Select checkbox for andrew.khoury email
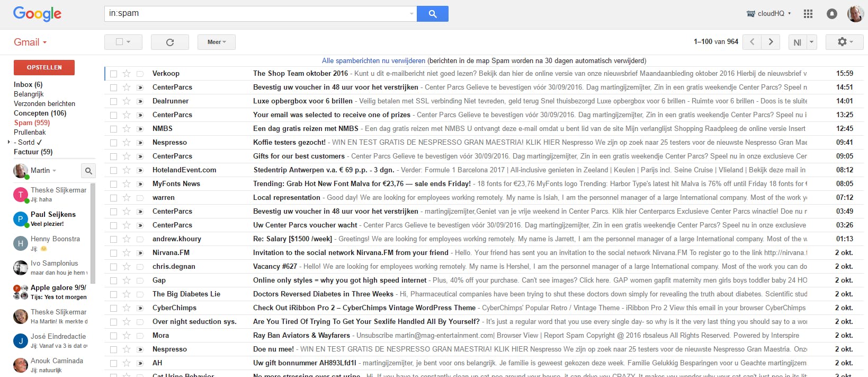This screenshot has width=868, height=377. tap(113, 239)
